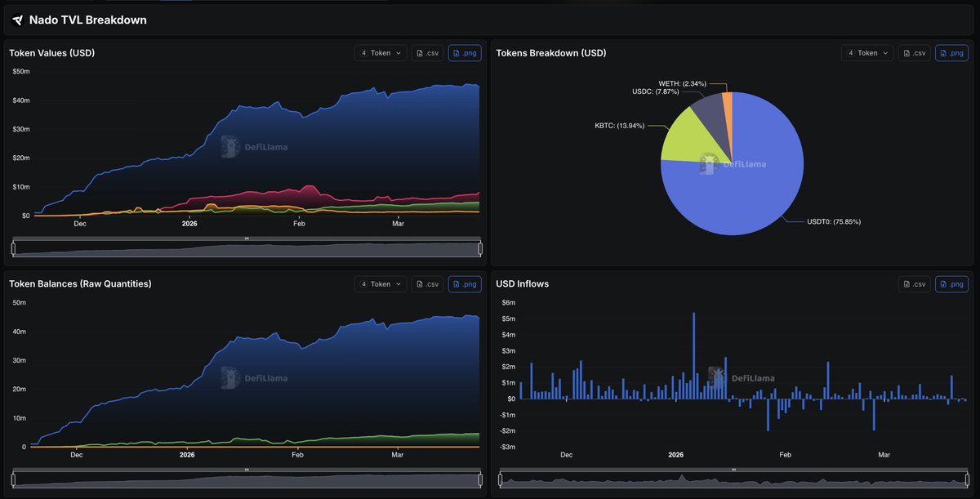Click the Feb label on Token Values axis

299,223
